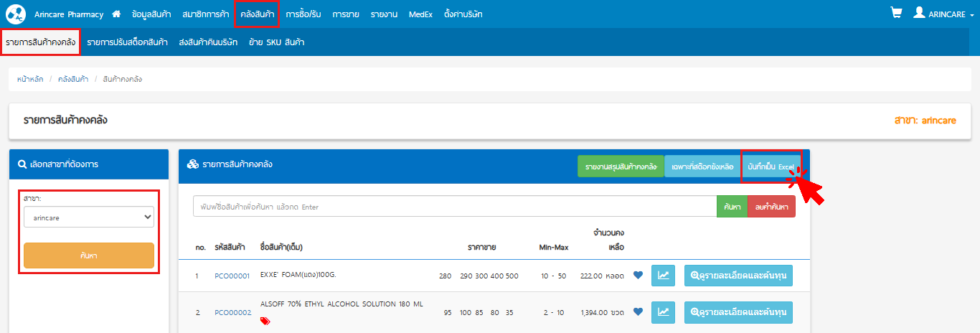Click the บันทึกเป็น Excel button
This screenshot has height=333, width=980.
pyautogui.click(x=771, y=166)
